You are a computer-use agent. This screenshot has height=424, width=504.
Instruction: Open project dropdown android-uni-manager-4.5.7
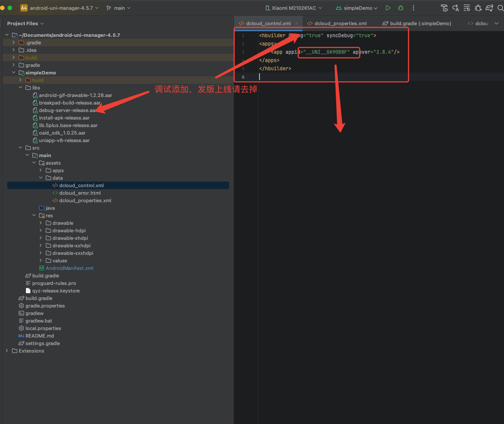pyautogui.click(x=64, y=8)
